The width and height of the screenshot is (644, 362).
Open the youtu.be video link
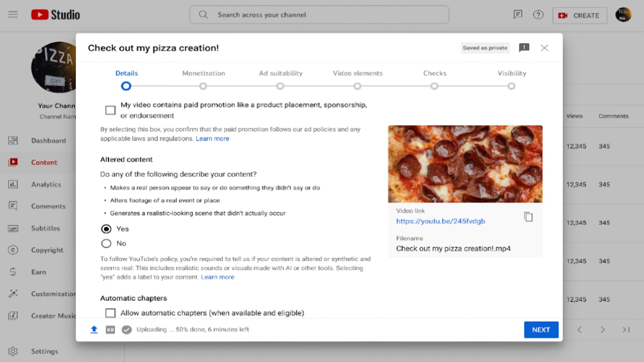coord(441,221)
